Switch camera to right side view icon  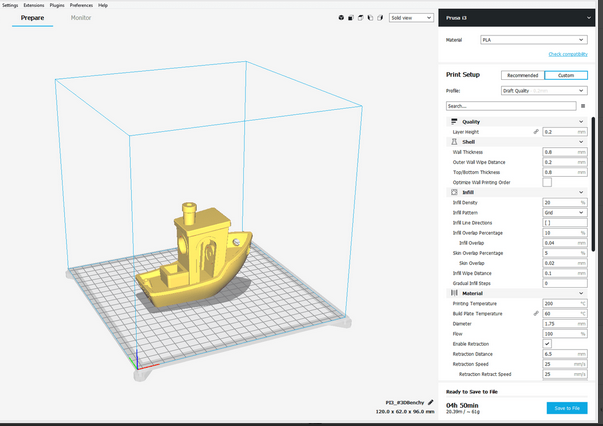point(380,18)
